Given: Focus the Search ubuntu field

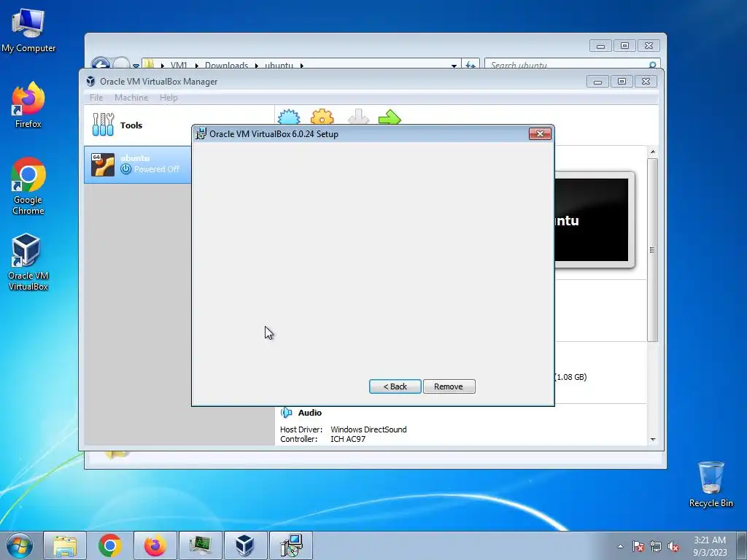Looking at the screenshot, I should 567,64.
